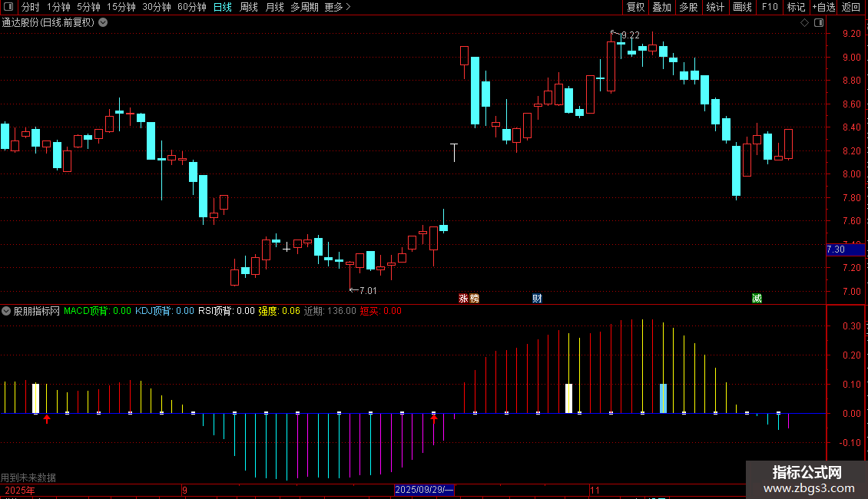Viewport: 868px width, 499px height.
Task: Click the 强度 0.06 value
Action: pyautogui.click(x=279, y=311)
